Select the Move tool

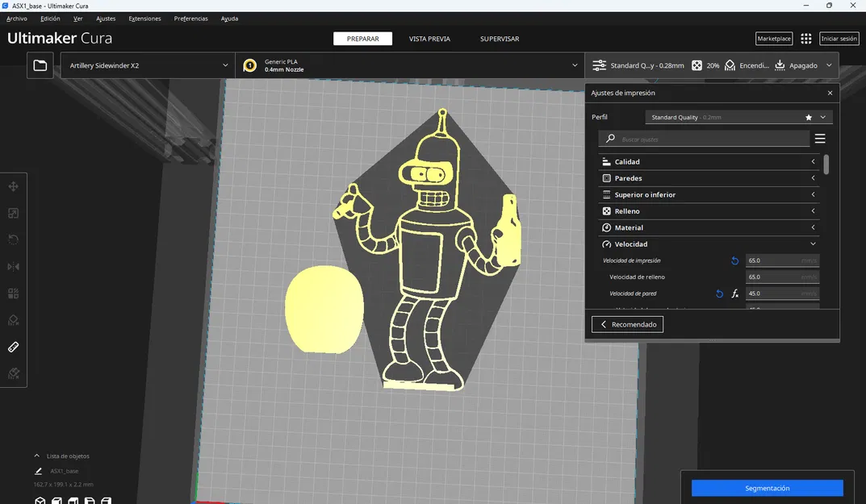point(13,186)
